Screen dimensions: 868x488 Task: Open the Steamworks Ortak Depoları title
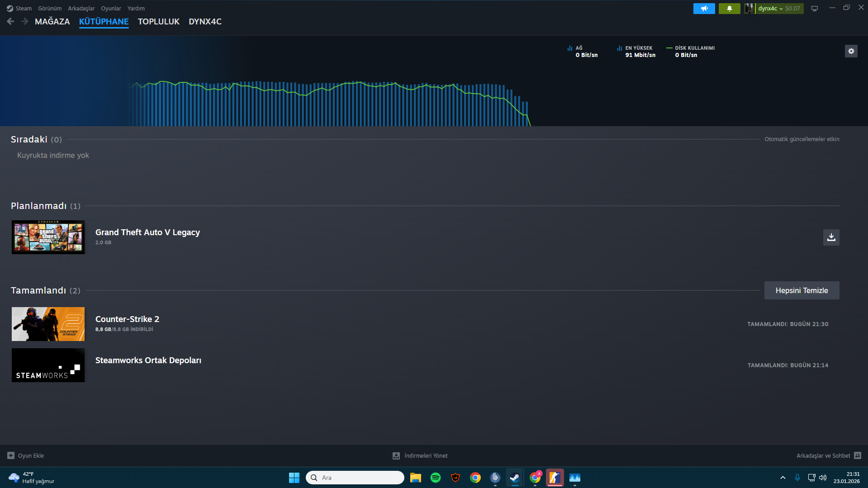(x=148, y=360)
